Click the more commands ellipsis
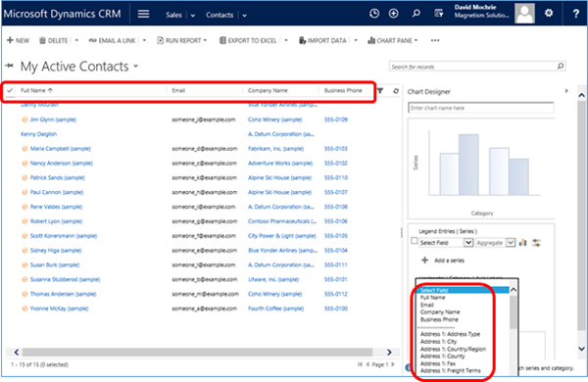Screen dimensions: 588x382 pyautogui.click(x=434, y=40)
